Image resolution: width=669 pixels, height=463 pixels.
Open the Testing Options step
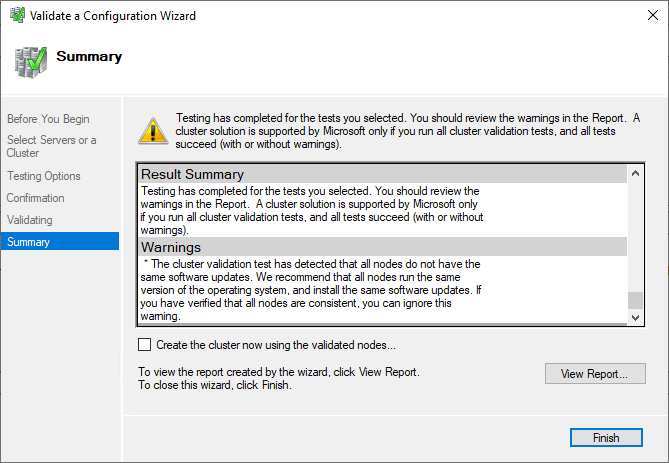tap(44, 176)
